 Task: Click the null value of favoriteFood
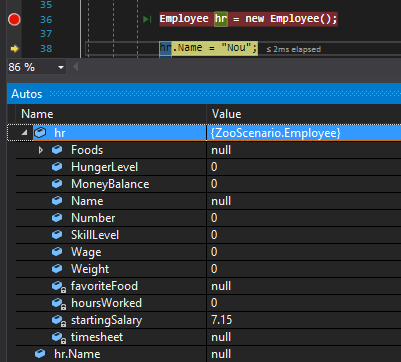(221, 286)
